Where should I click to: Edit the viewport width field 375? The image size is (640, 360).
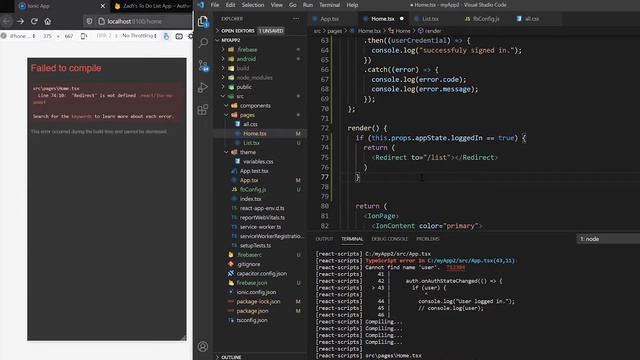47,36
